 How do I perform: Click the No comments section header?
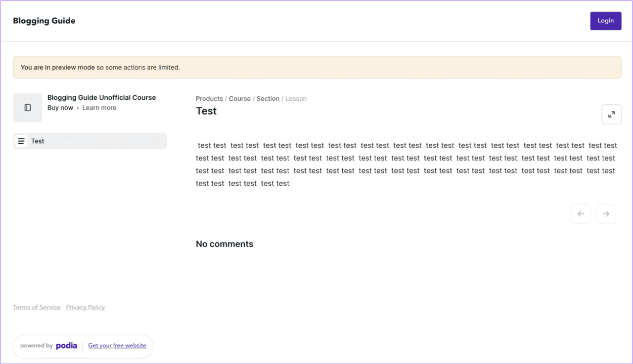click(225, 243)
